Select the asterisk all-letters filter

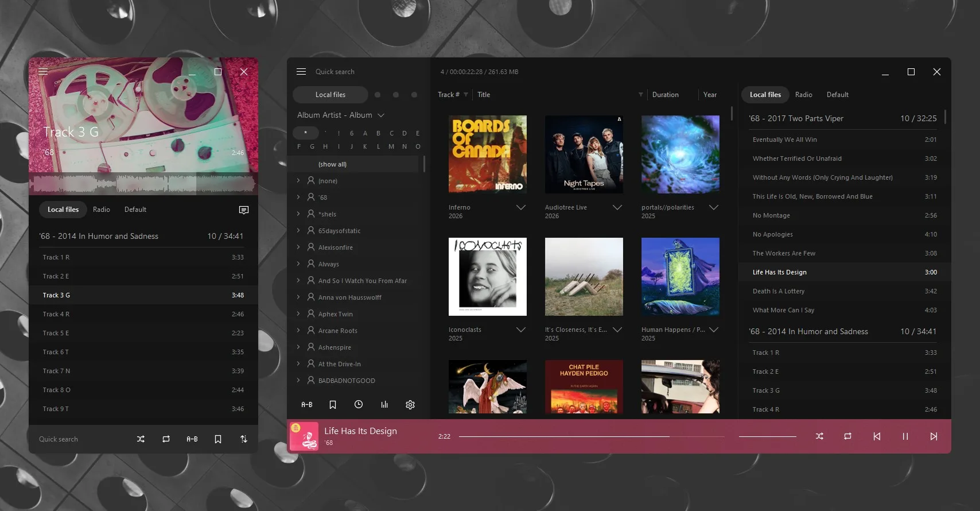[306, 133]
